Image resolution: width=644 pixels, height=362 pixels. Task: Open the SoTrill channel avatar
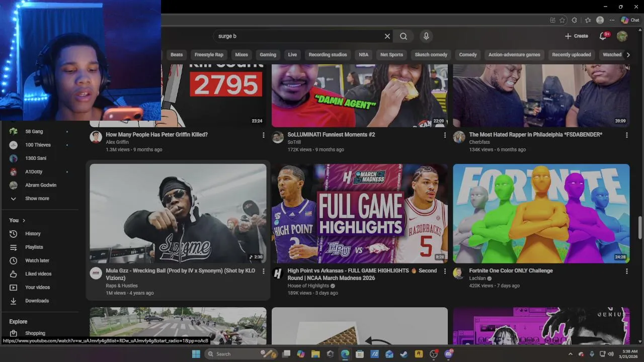coord(278,137)
